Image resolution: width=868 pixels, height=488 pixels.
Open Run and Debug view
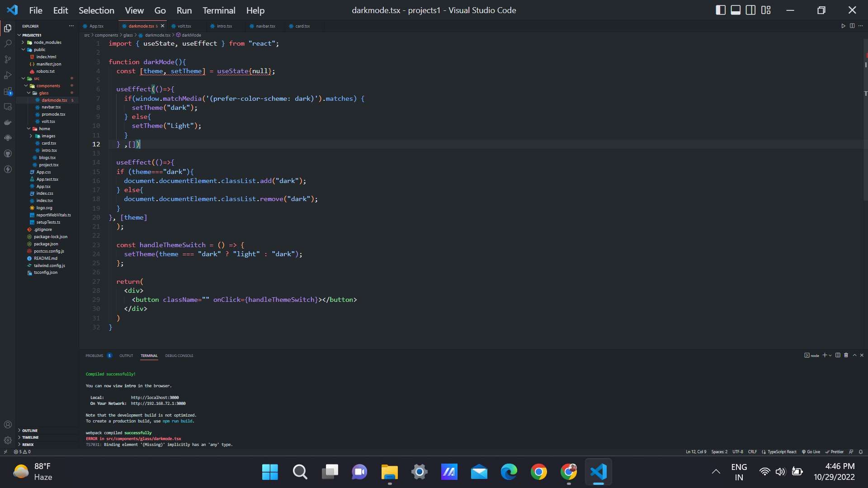(8, 75)
